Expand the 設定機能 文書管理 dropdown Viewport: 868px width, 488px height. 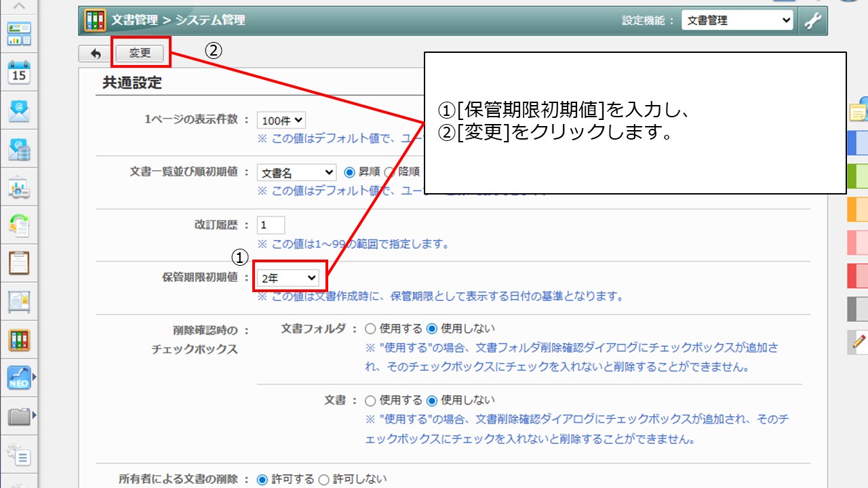[736, 21]
